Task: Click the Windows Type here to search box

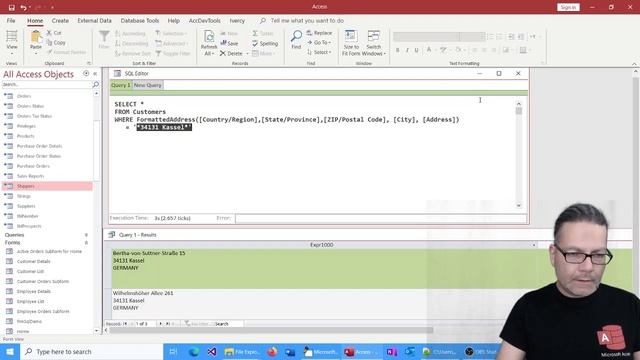Action: point(91,351)
